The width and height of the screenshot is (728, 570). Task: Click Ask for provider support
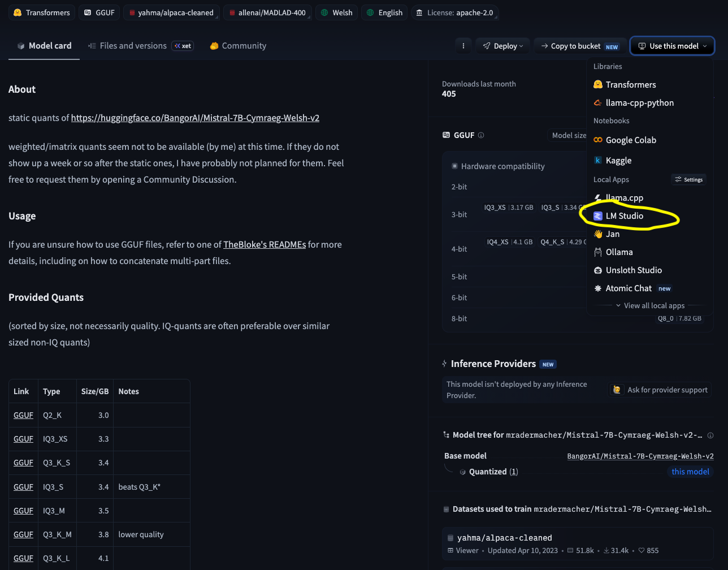(x=660, y=390)
